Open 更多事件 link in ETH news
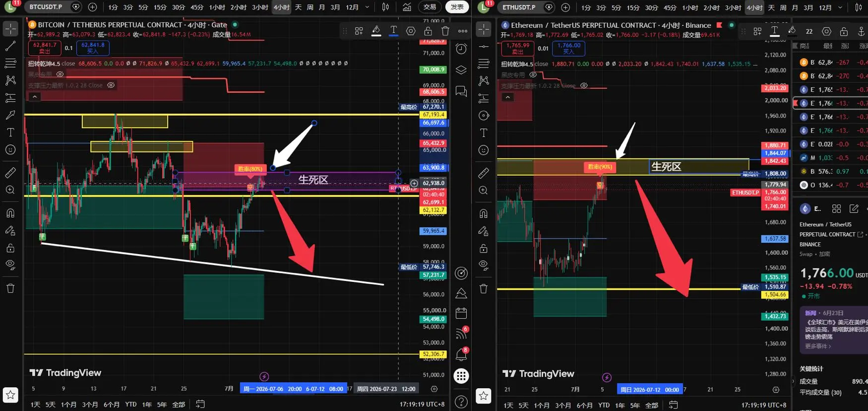The height and width of the screenshot is (411, 868). click(817, 346)
